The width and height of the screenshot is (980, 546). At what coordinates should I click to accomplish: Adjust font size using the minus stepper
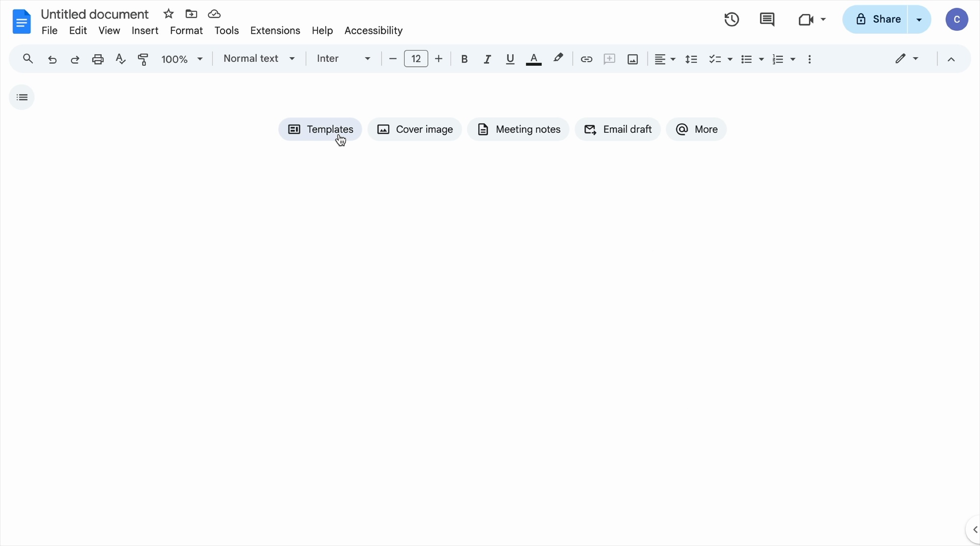[x=392, y=58]
